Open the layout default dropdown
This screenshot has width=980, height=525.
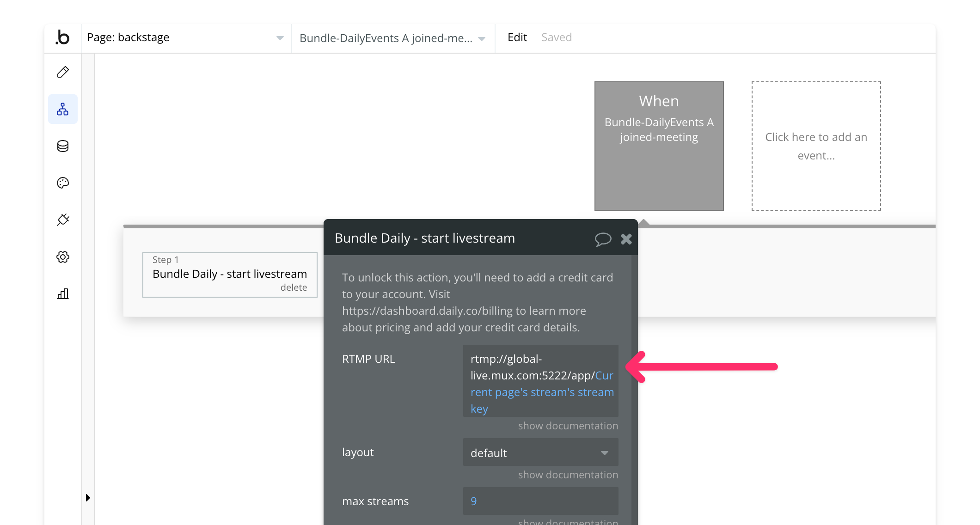[540, 453]
